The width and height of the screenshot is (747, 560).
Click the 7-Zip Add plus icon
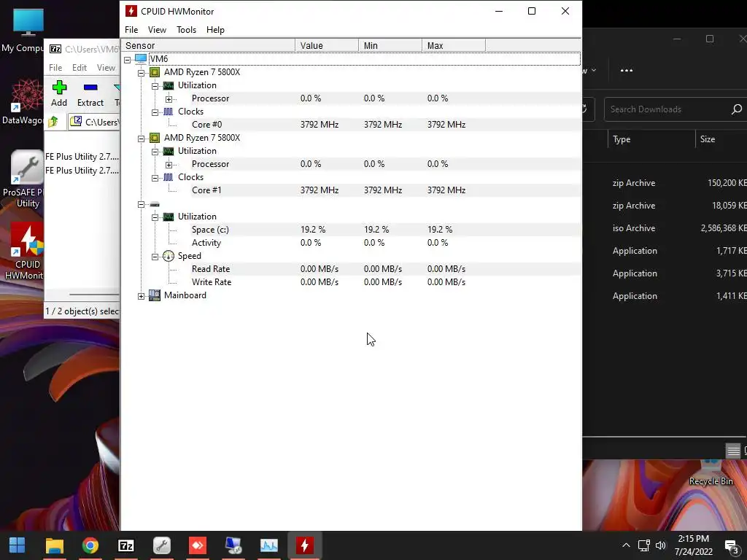[59, 87]
